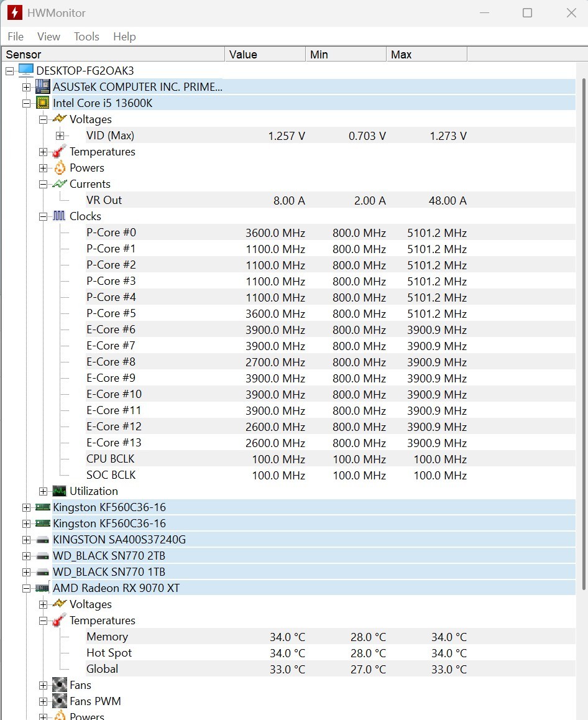
Task: Click the GPU Voltages lightning icon
Action: coord(60,604)
